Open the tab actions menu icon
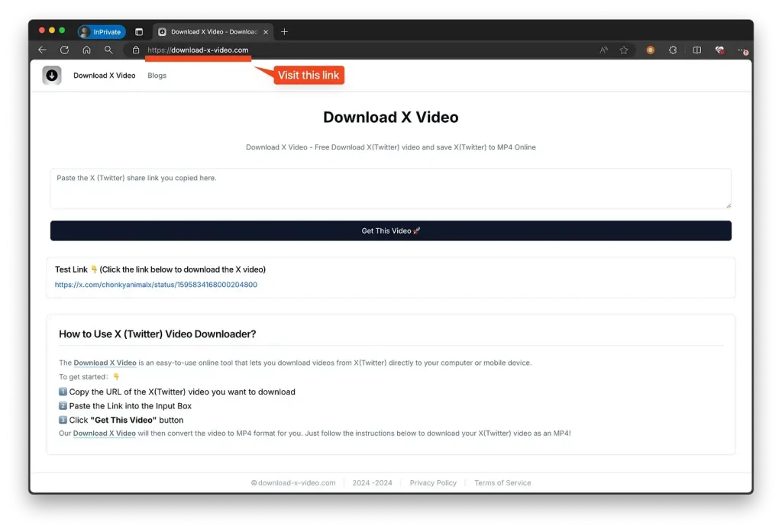782x532 pixels. pyautogui.click(x=139, y=32)
